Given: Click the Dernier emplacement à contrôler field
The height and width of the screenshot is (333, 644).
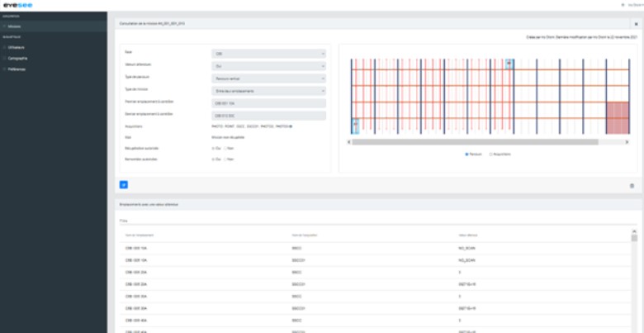Looking at the screenshot, I should (268, 116).
